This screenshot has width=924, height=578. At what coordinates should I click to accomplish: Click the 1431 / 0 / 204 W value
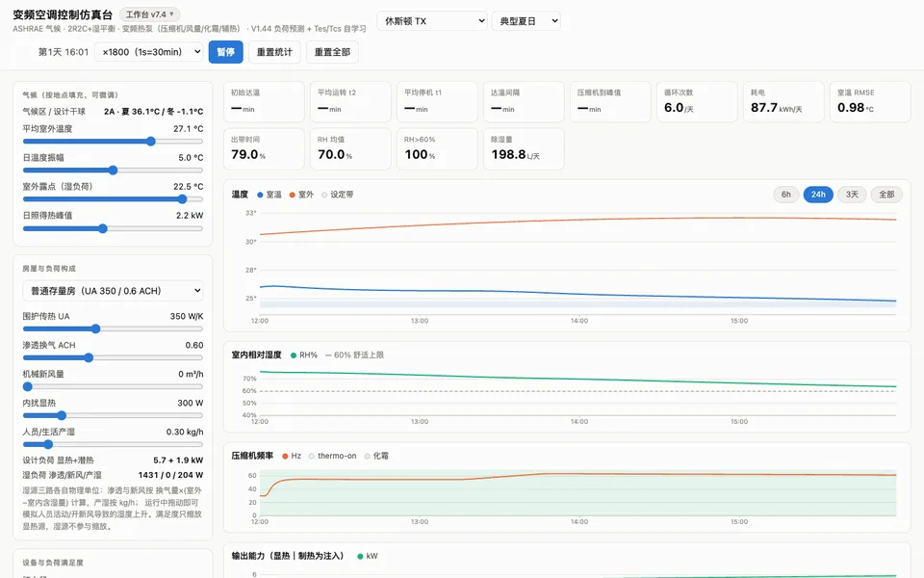pos(170,475)
